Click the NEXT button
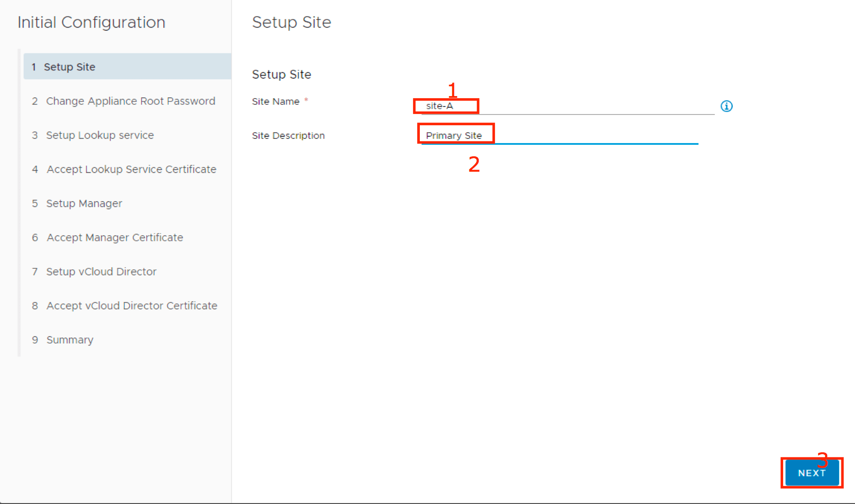The height and width of the screenshot is (504, 855). (811, 473)
